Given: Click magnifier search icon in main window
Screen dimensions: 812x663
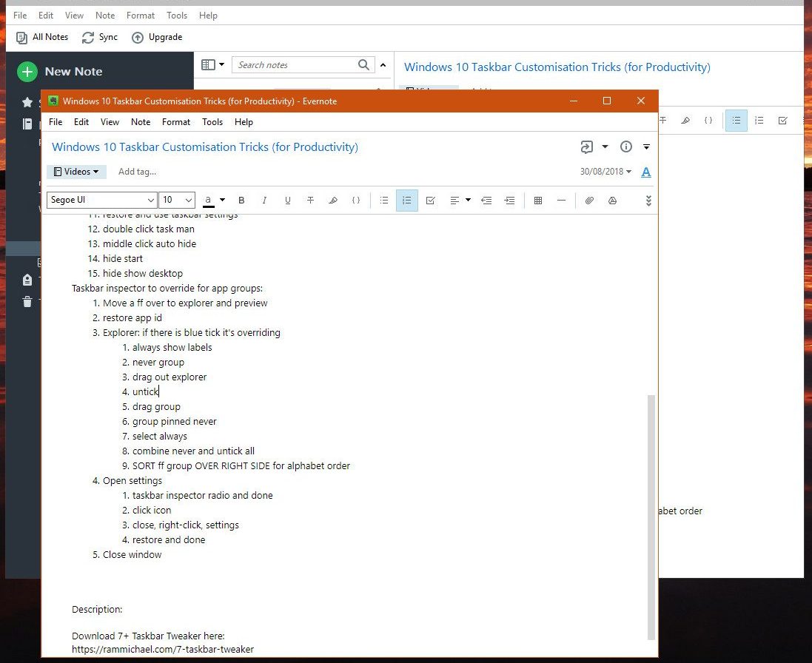Looking at the screenshot, I should [364, 64].
